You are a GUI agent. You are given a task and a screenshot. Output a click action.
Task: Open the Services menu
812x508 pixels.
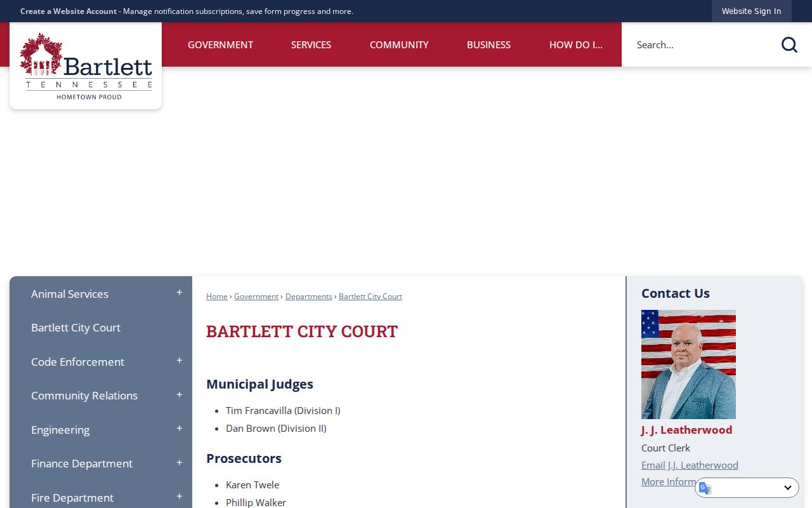click(x=311, y=44)
